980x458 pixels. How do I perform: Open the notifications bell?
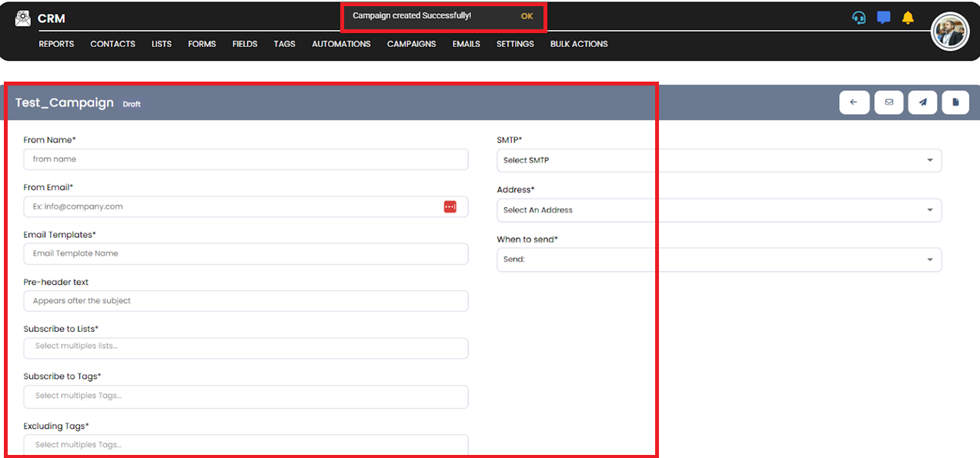(908, 18)
